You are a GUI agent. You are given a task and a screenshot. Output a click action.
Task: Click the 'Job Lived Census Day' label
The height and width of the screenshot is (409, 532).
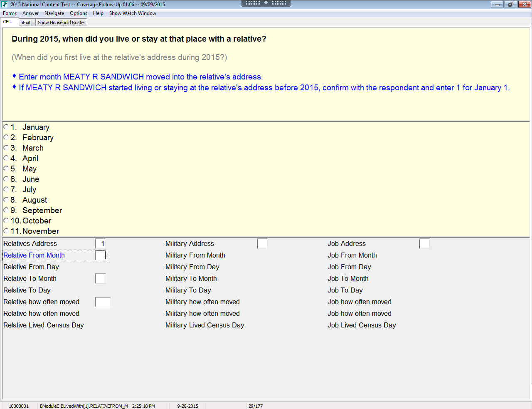click(x=362, y=325)
